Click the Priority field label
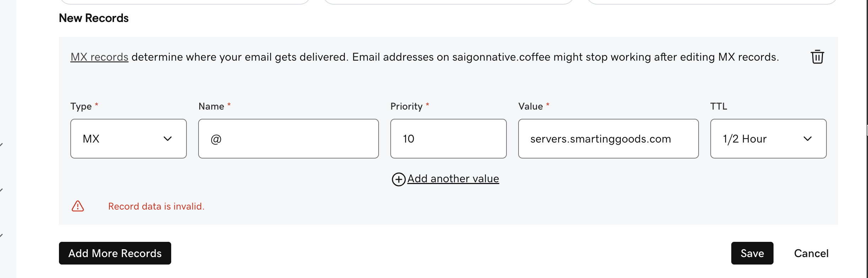The image size is (868, 278). click(406, 106)
